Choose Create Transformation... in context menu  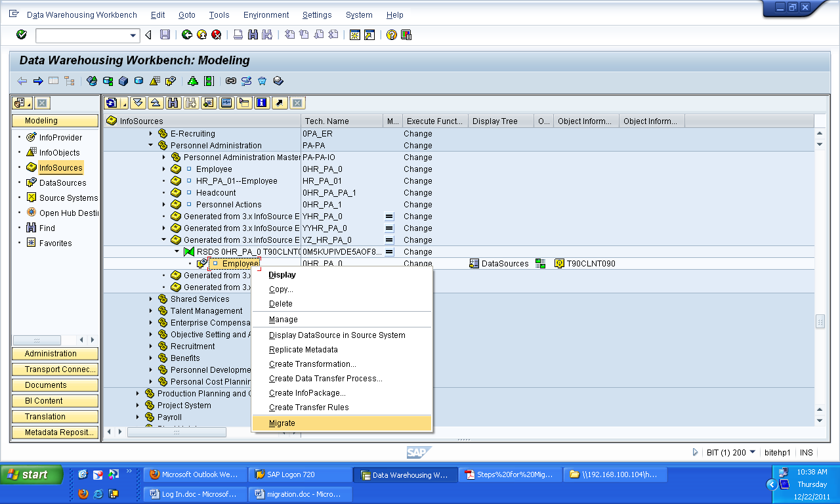341,364
